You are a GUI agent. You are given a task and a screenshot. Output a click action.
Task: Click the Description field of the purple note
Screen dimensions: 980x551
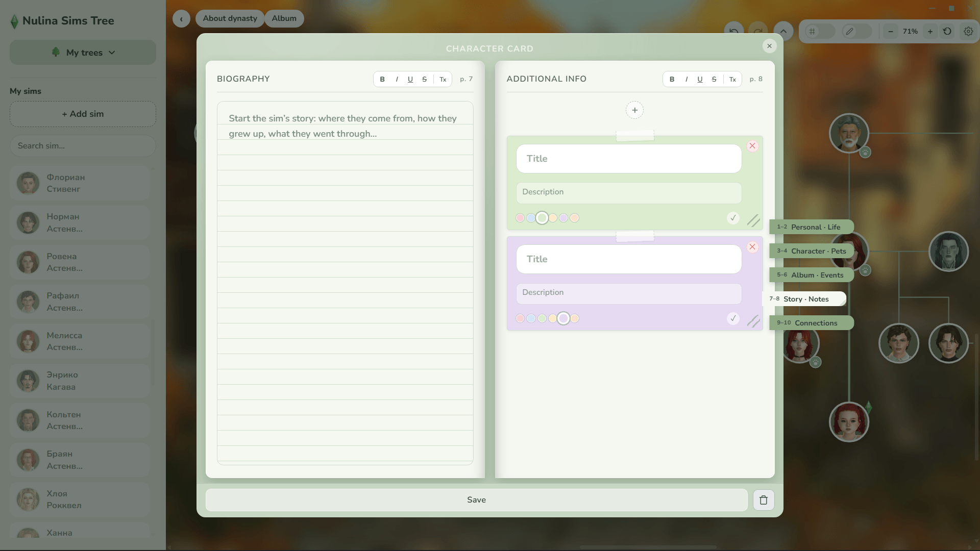(629, 294)
